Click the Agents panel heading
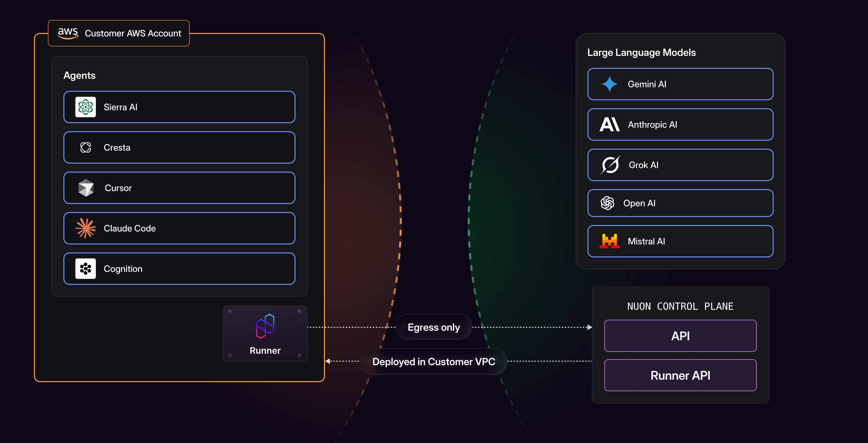Viewport: 868px width, 443px height. pos(79,76)
